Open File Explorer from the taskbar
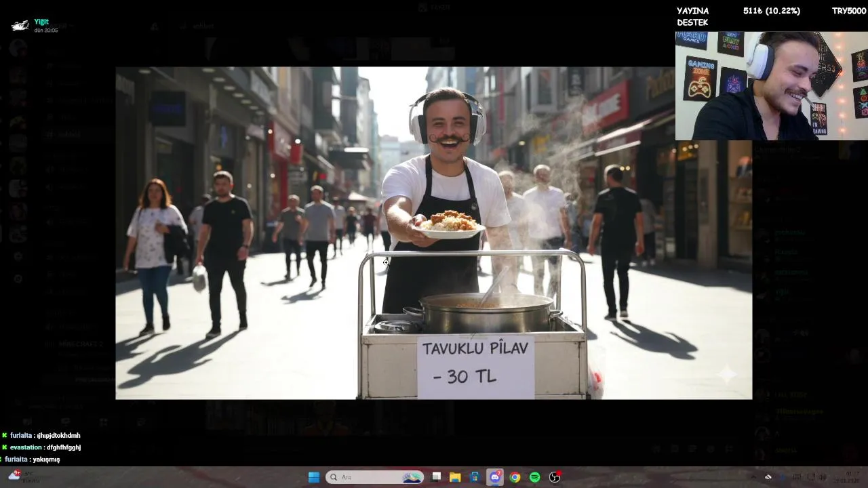Viewport: 868px width, 488px height. coord(455,477)
